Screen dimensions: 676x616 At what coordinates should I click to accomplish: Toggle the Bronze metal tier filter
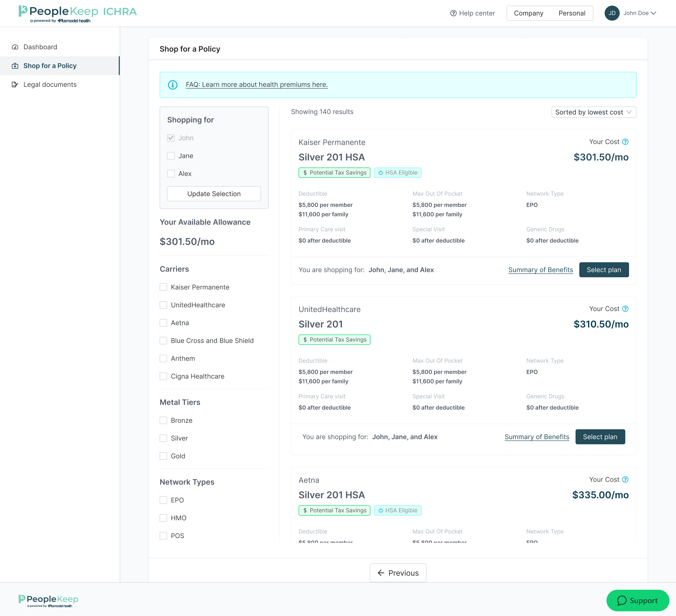tap(163, 420)
